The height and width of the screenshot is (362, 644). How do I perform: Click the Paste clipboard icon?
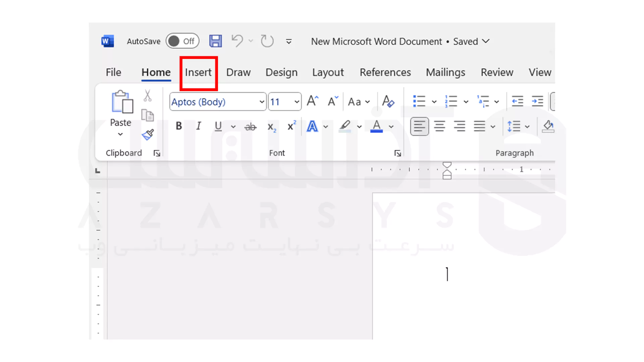click(x=122, y=102)
